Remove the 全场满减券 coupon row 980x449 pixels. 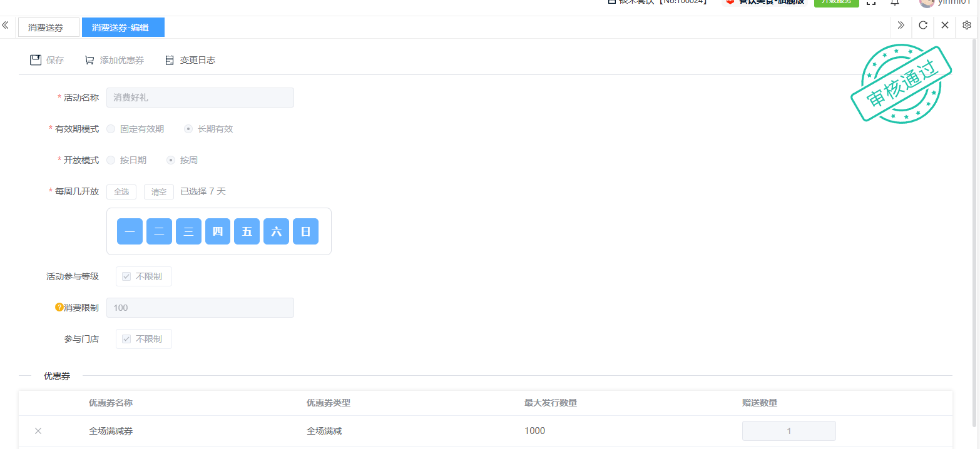click(38, 431)
